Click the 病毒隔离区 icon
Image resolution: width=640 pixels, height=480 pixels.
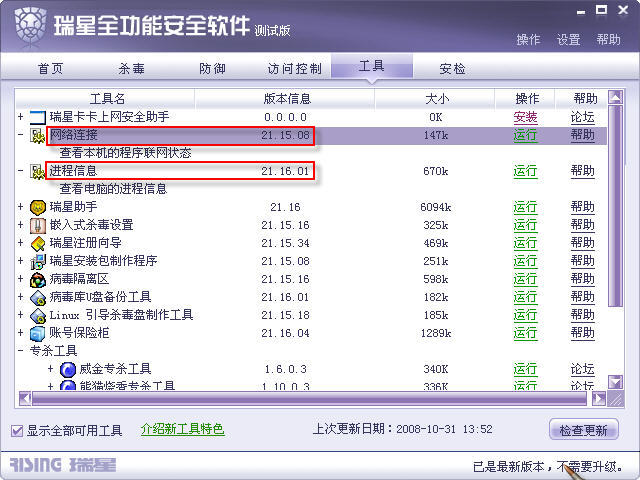pos(38,280)
